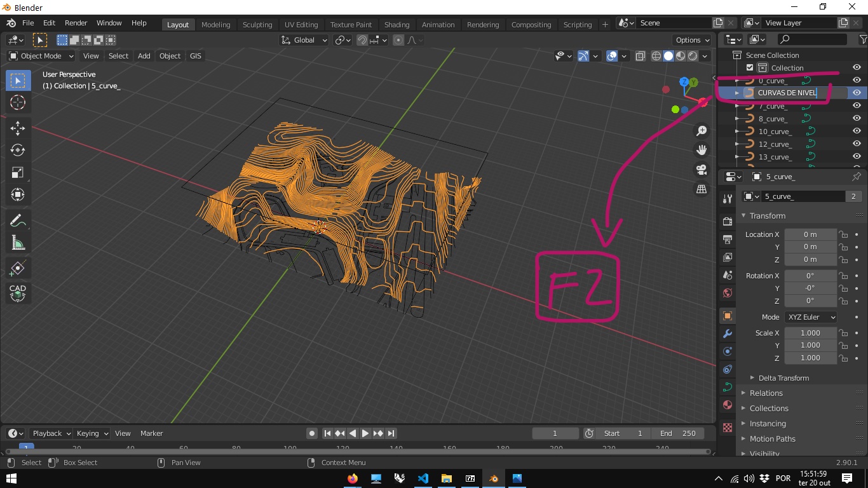Open the Object Mode dropdown
This screenshot has height=488, width=868.
(x=41, y=56)
